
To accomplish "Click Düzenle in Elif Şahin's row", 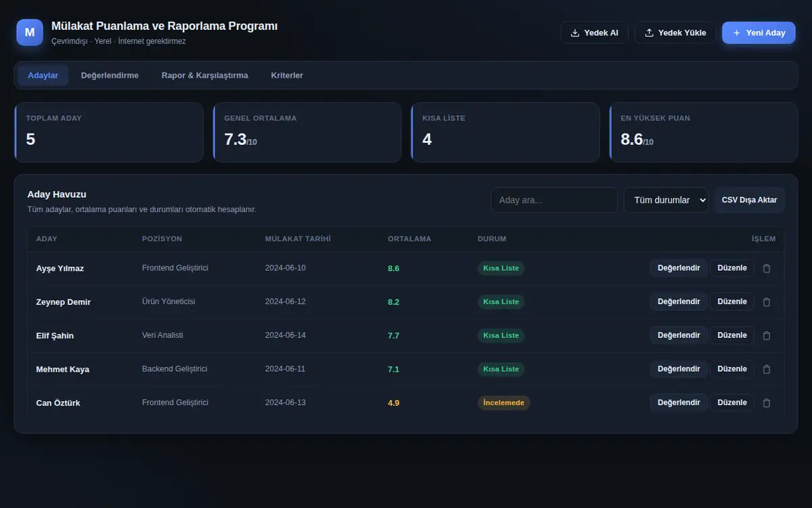I will (732, 335).
